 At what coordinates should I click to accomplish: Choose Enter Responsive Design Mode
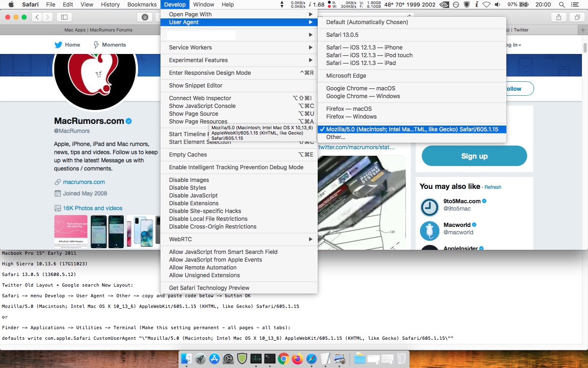tap(239, 73)
